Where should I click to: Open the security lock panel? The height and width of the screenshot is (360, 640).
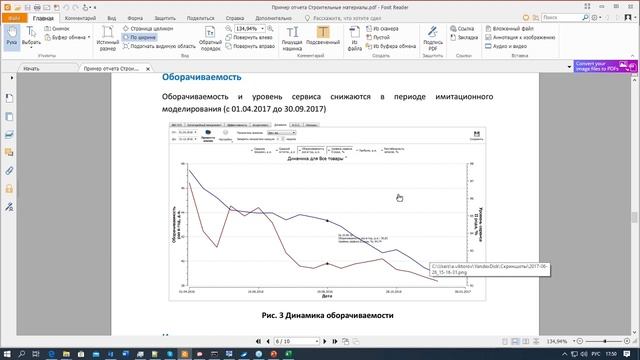[x=9, y=189]
